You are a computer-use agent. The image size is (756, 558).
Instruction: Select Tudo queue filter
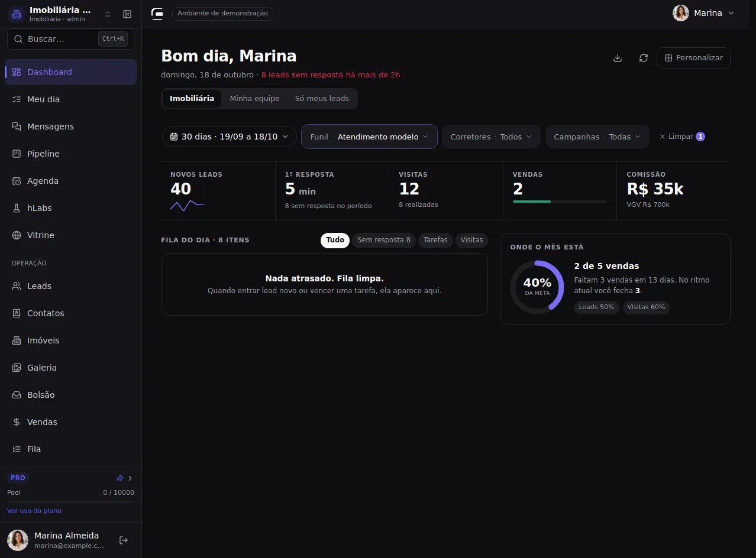coord(335,240)
